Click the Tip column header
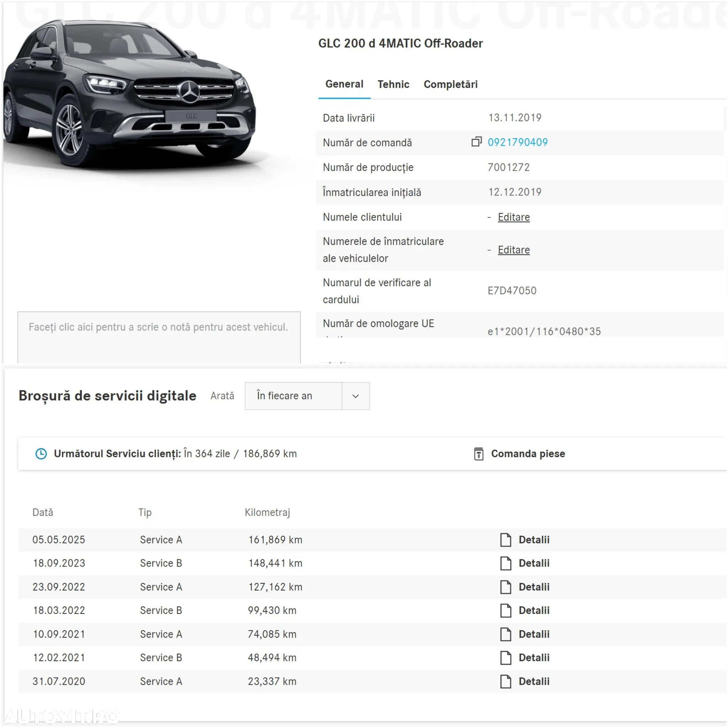Viewport: 728px width, 728px height. [145, 513]
